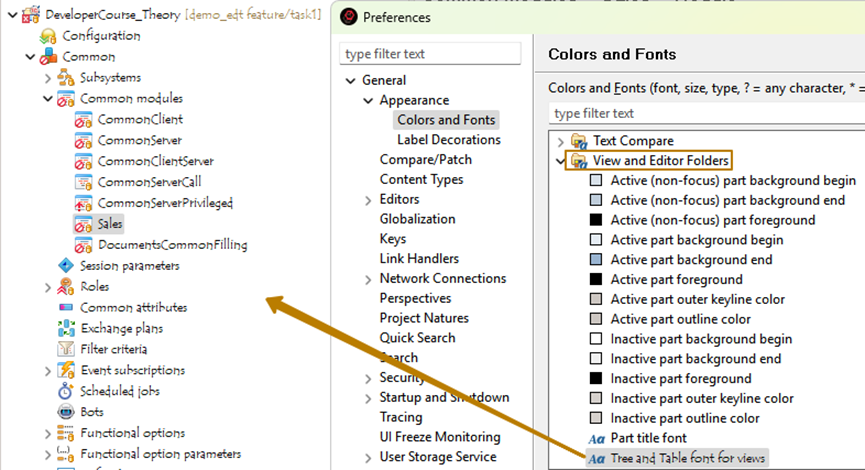Click the Filter criteria icon
The height and width of the screenshot is (470, 865).
click(66, 349)
